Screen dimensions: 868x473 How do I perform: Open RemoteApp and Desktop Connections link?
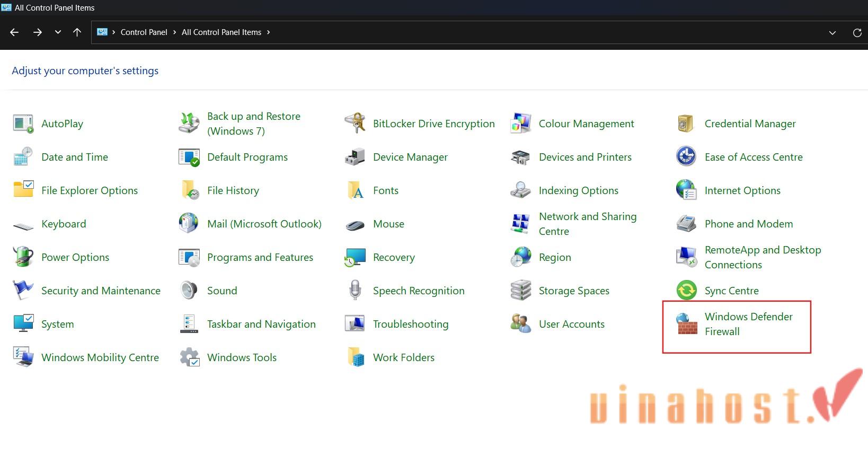coord(763,257)
